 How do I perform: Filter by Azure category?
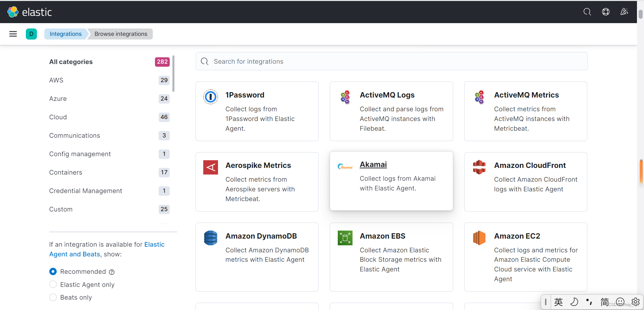[109, 99]
